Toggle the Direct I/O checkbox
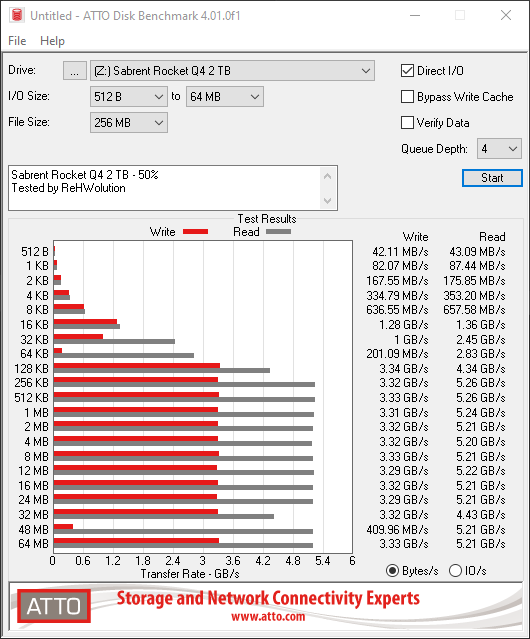Viewport: 530px width, 639px height. (x=407, y=71)
